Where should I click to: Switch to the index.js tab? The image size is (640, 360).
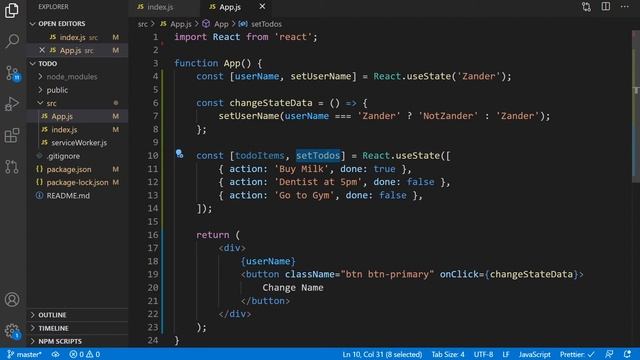tap(160, 7)
